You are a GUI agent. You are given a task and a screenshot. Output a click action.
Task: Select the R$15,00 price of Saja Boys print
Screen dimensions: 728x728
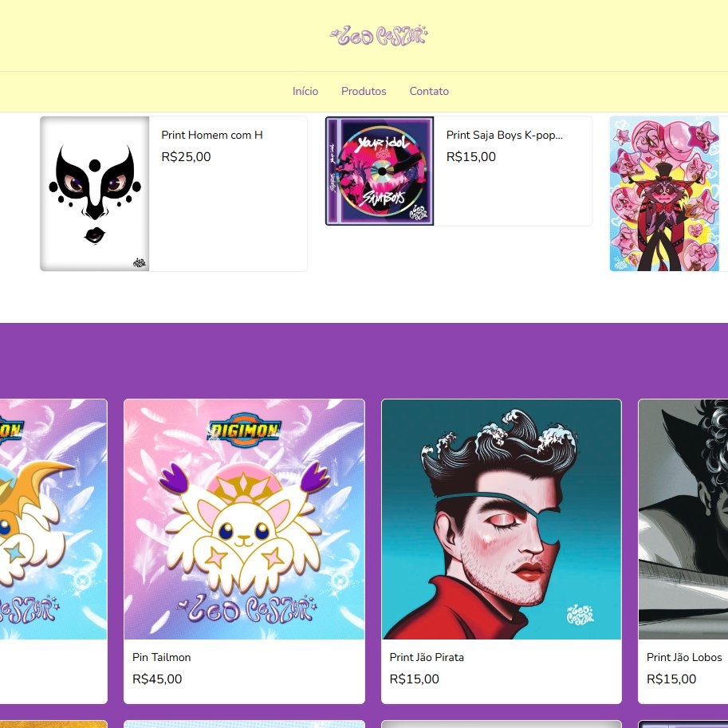[470, 157]
